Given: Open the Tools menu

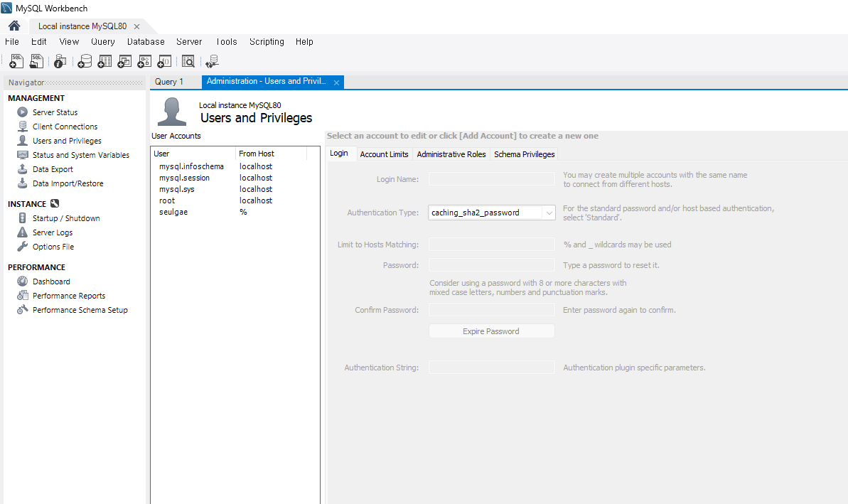Looking at the screenshot, I should [226, 42].
